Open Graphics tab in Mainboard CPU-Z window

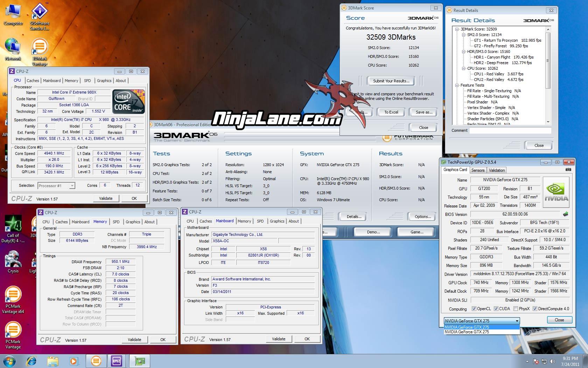277,221
